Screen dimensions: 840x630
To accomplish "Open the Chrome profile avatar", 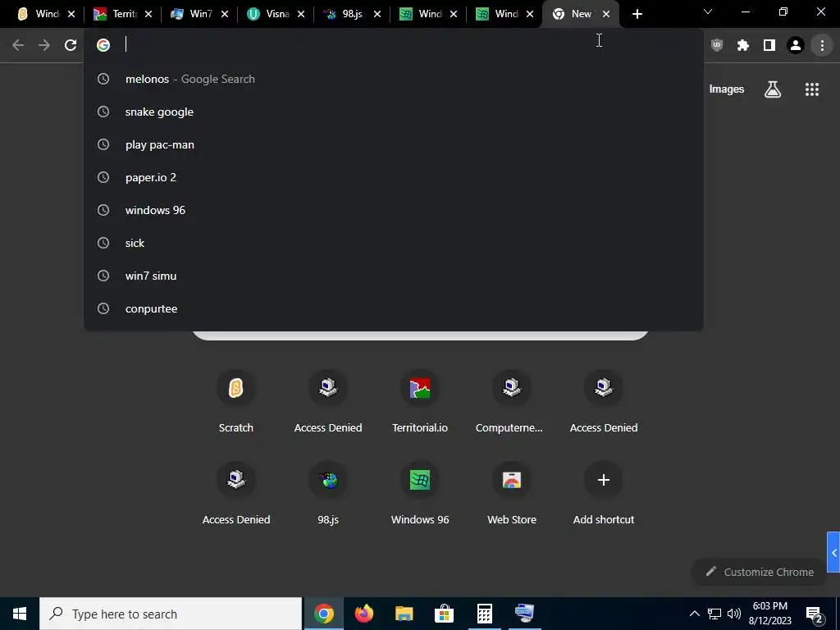I will (796, 45).
